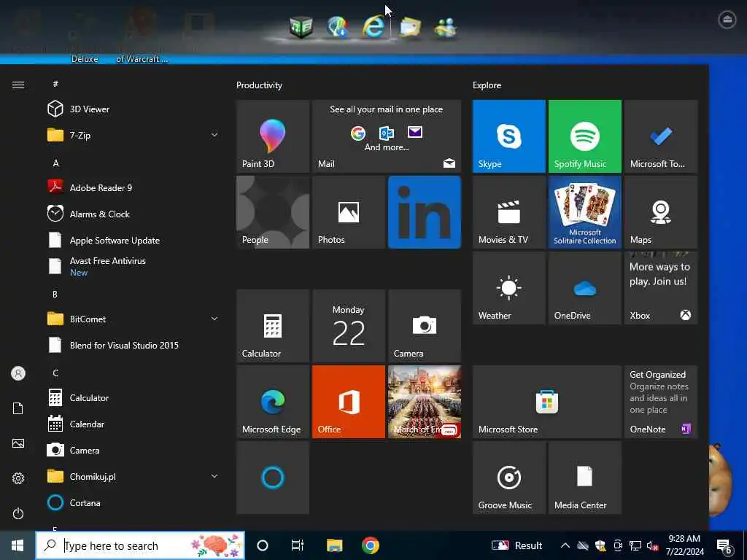Open the Movies & TV tile
The image size is (747, 560).
(508, 212)
